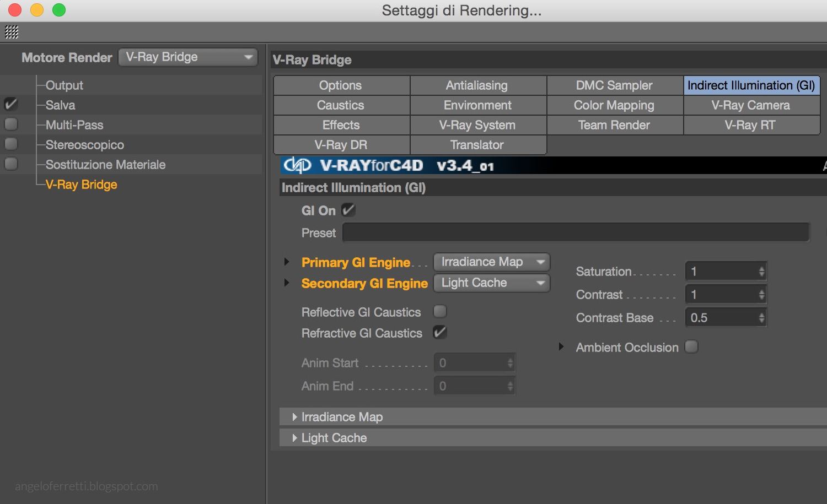Enable Reflective GI Caustics checkbox
Image resolution: width=827 pixels, height=504 pixels.
coord(440,311)
